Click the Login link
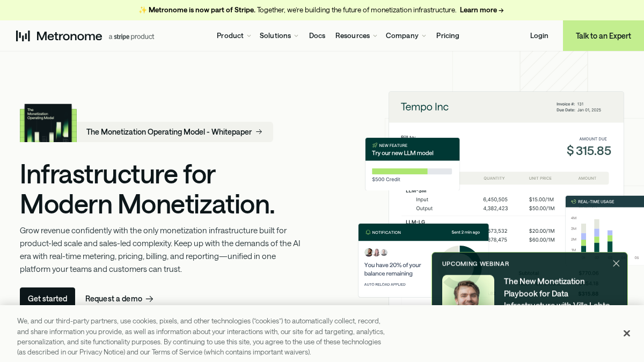The image size is (644, 362). point(539,35)
